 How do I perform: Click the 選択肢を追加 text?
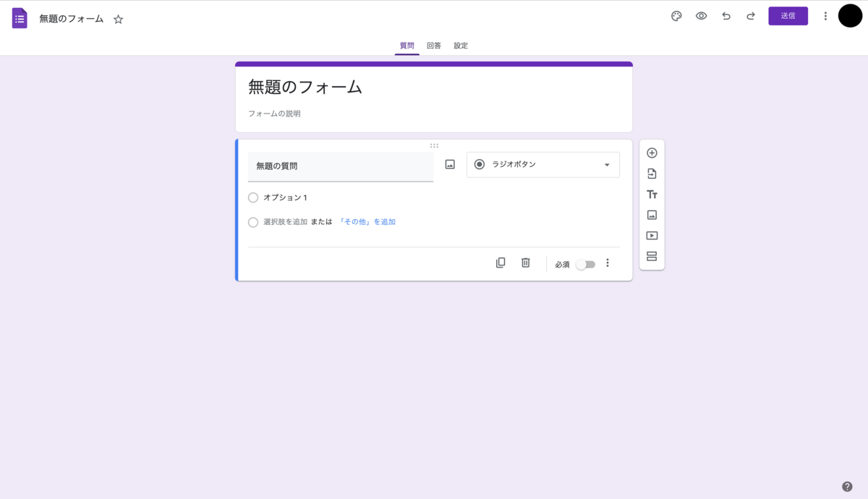coord(286,222)
